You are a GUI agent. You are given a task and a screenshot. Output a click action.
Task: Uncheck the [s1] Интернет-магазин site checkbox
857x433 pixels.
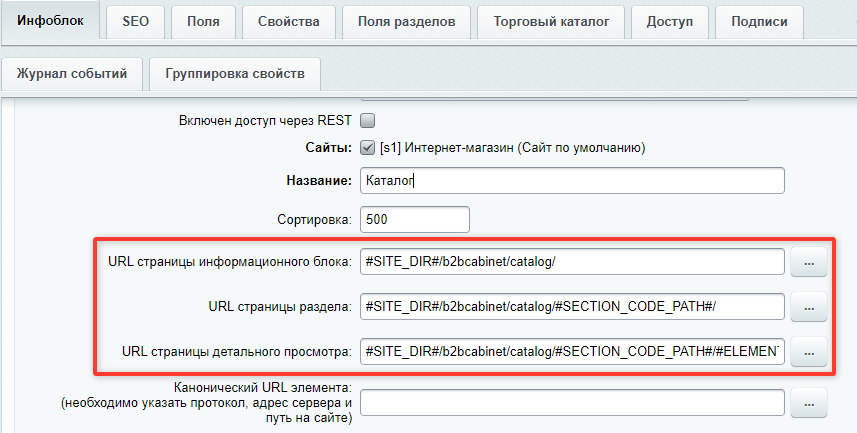pos(367,148)
